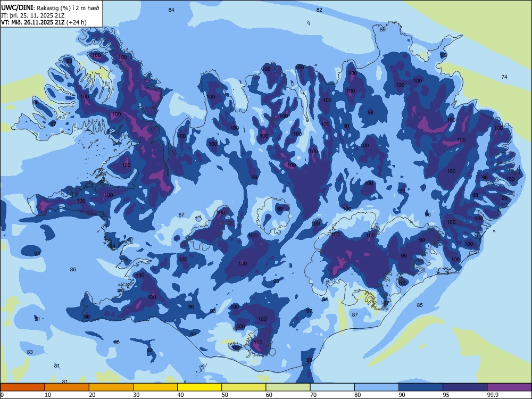Click the 10–20 orange legend swatch
The width and height of the screenshot is (532, 399).
tap(67, 387)
